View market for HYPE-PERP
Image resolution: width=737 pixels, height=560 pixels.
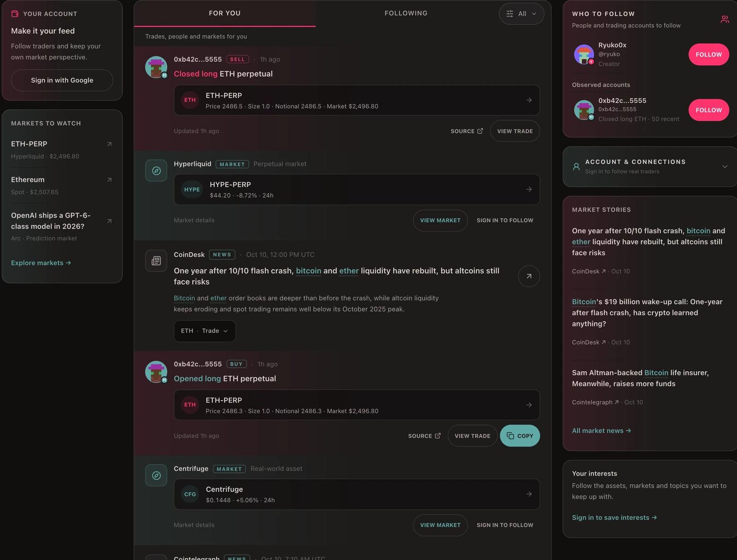pos(440,221)
